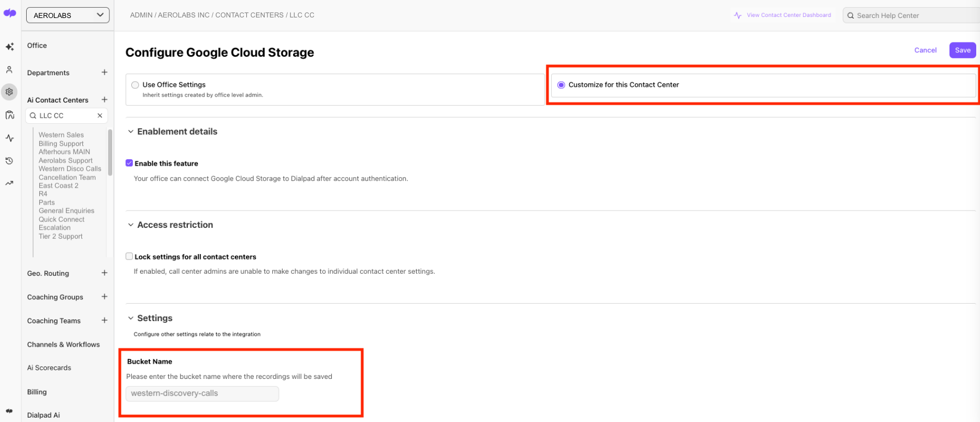The image size is (980, 422).
Task: Select Tier 2 Support contact center
Action: coord(60,236)
